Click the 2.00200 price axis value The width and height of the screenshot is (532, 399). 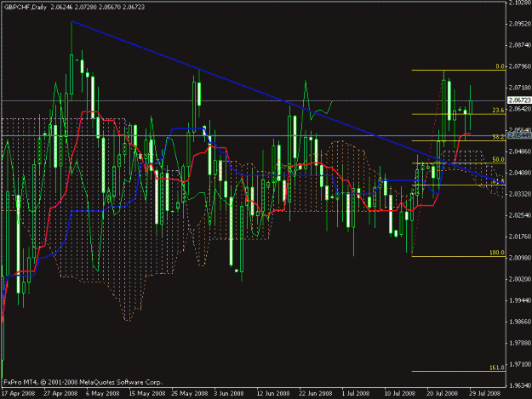coord(520,279)
